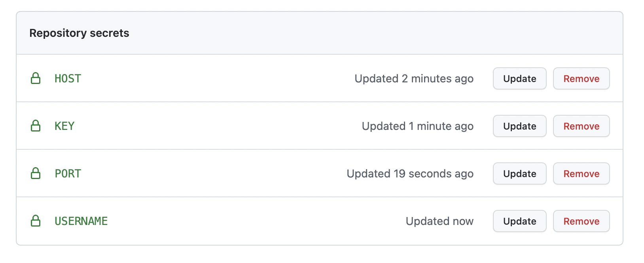Click the lock icon beside USERNAME
This screenshot has height=263, width=644.
coord(36,221)
